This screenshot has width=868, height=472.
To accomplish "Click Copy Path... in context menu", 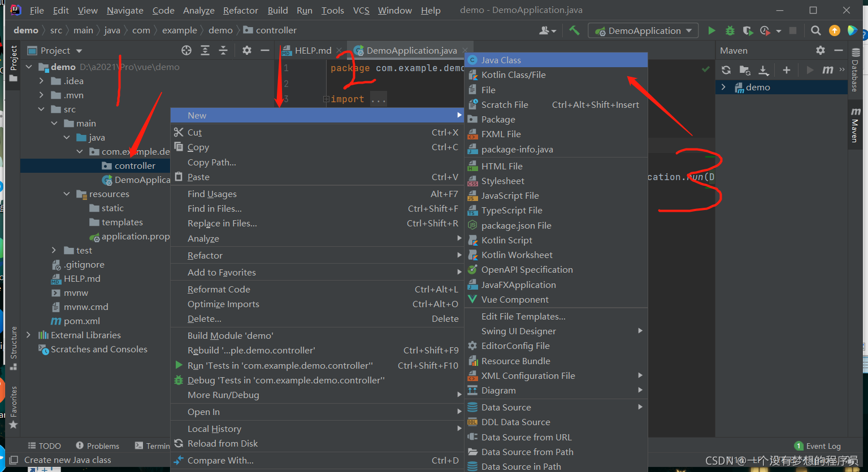I will click(x=317, y=162).
